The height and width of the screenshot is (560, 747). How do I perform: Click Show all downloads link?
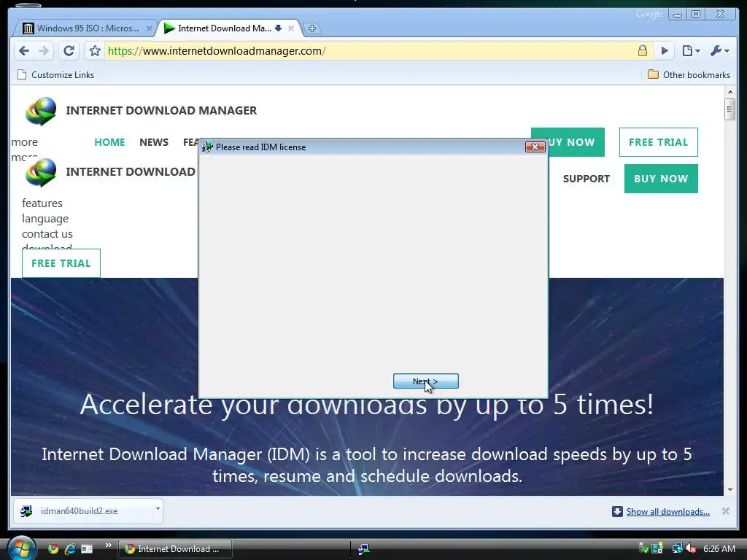(668, 511)
